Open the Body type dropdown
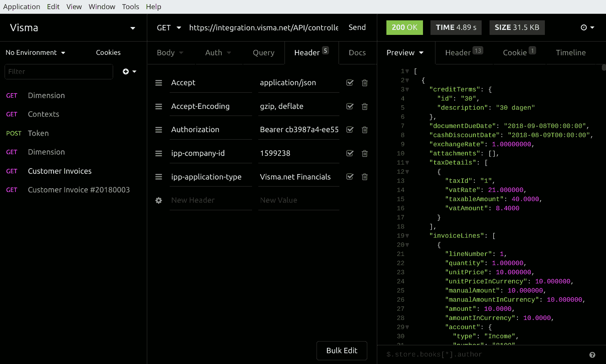This screenshot has width=606, height=364. tap(170, 53)
